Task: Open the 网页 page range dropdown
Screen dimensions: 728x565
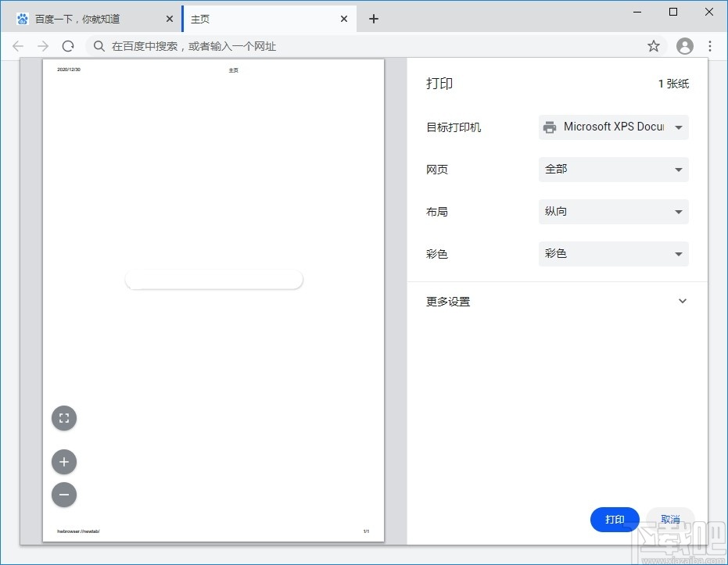Action: [613, 170]
